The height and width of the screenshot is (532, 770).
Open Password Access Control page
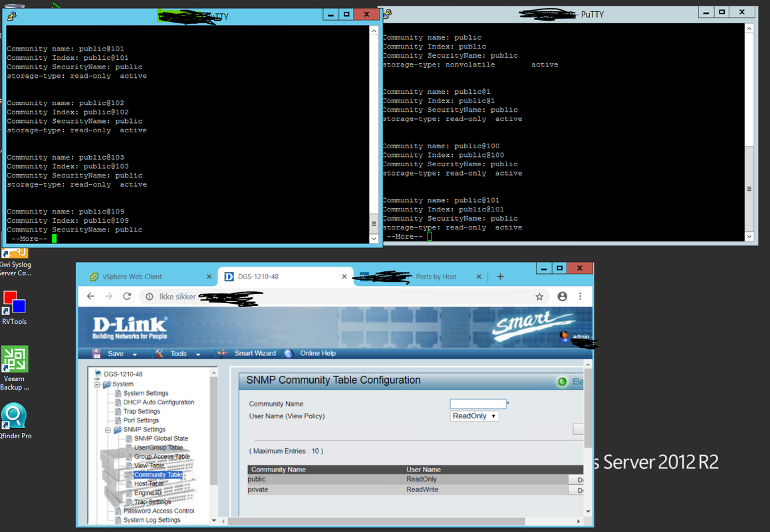click(x=159, y=511)
